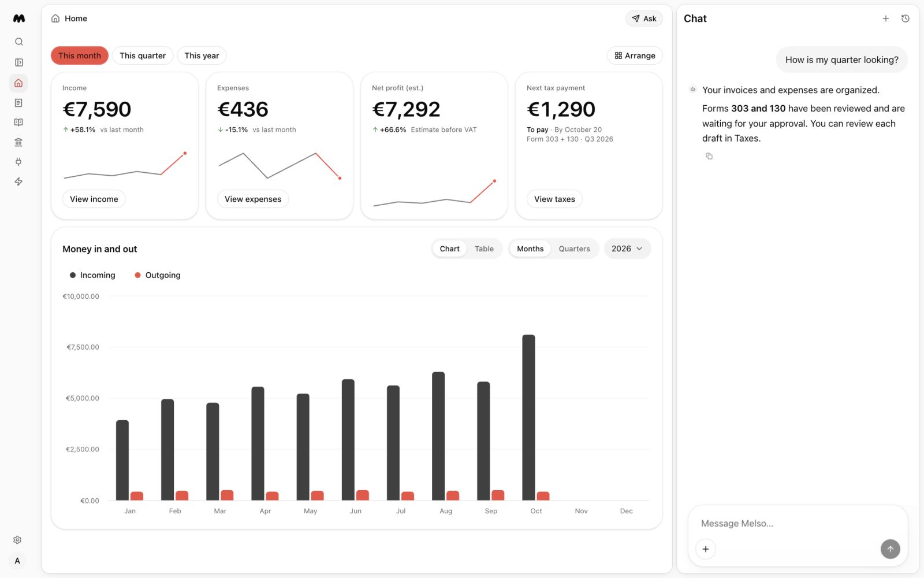Click the August incoming bar
Viewport: 924px width, 578px height.
coord(438,436)
